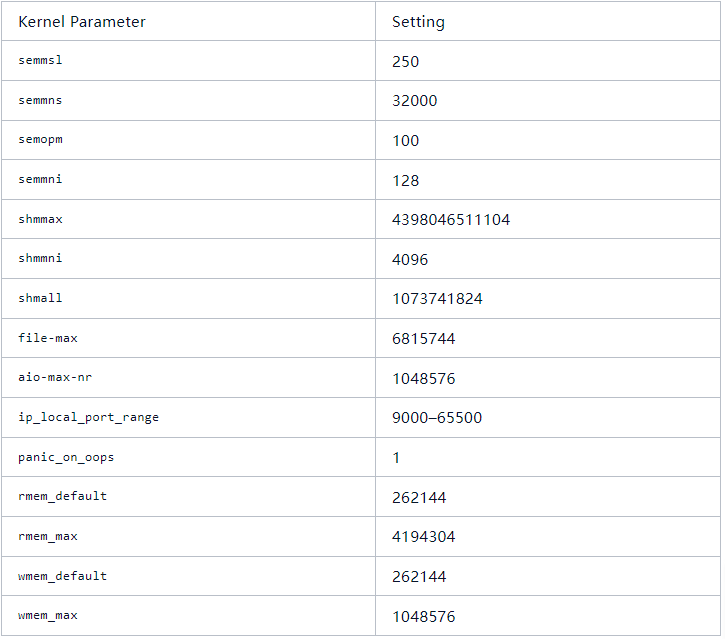This screenshot has height=639, width=725.
Task: Select the file-max parameter name
Action: (48, 338)
